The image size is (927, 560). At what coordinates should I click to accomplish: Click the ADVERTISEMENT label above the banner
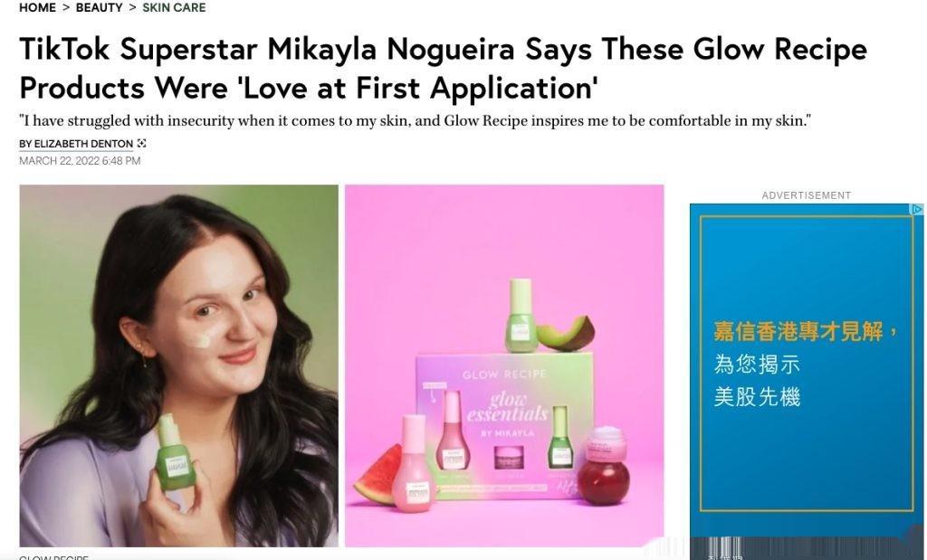tap(807, 195)
